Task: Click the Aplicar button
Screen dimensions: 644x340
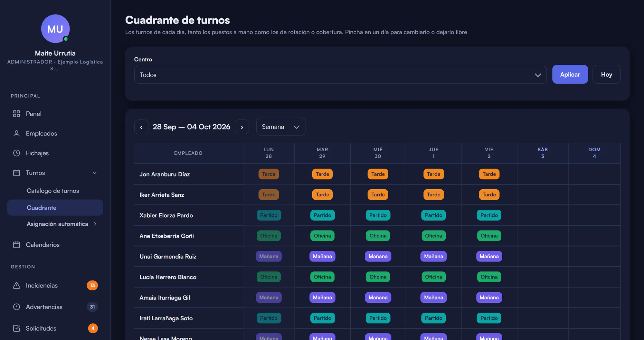Action: click(570, 74)
